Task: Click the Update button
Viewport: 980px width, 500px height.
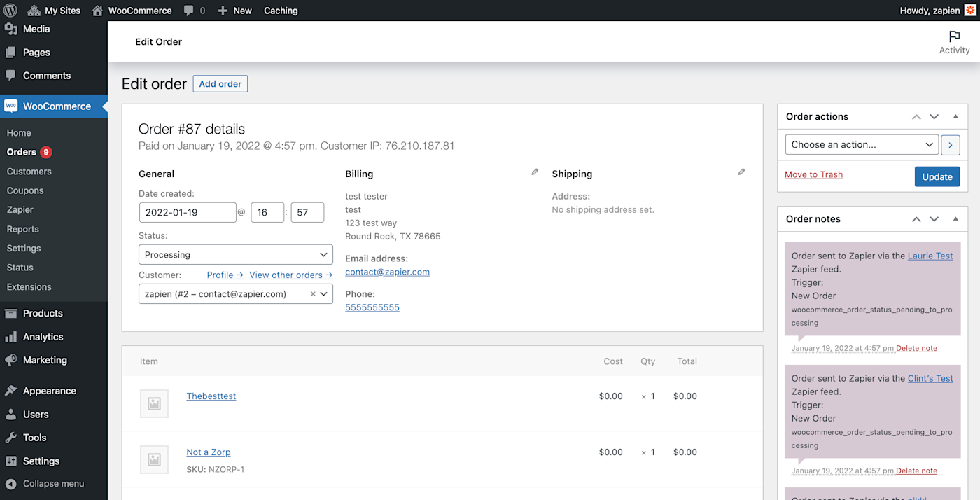Action: [x=937, y=176]
